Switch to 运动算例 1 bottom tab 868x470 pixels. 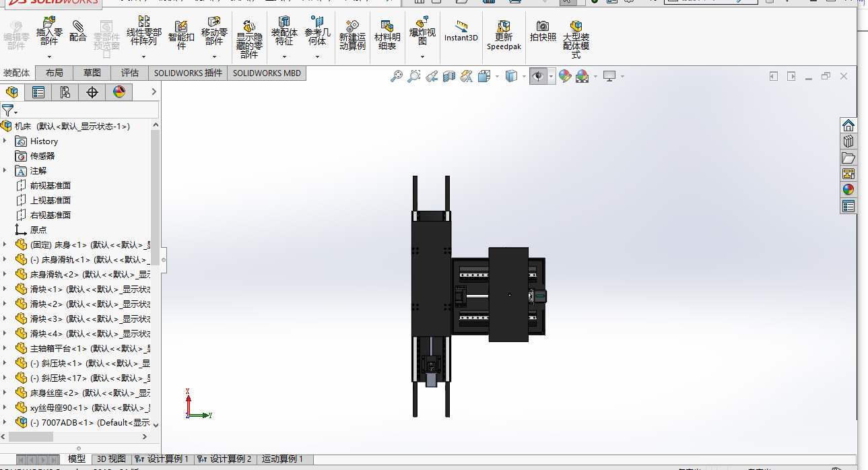pyautogui.click(x=281, y=459)
